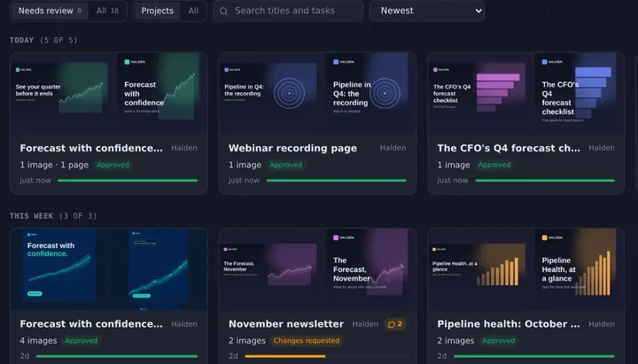Open the November newsletter card title
The height and width of the screenshot is (364, 638).
point(286,324)
